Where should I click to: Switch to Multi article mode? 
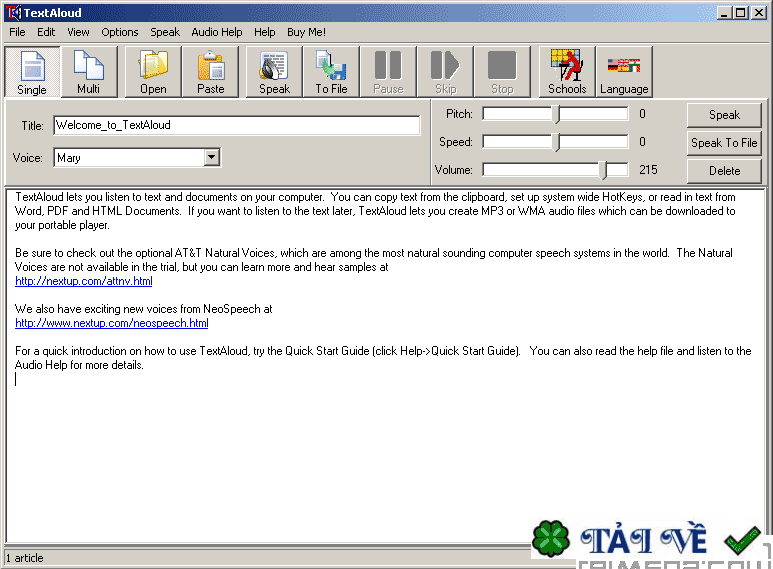point(89,71)
